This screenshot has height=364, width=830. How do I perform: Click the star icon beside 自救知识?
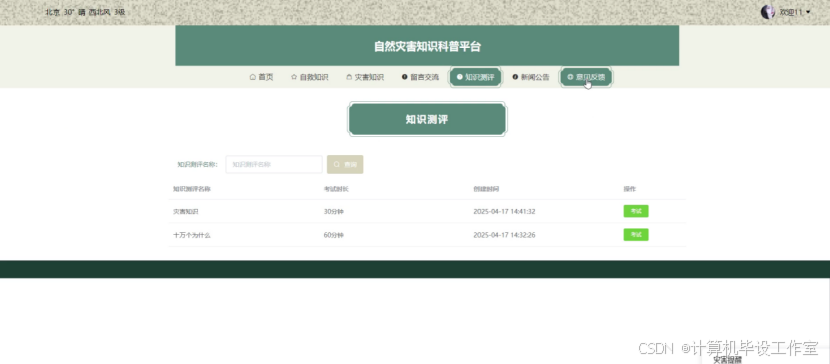pos(294,77)
